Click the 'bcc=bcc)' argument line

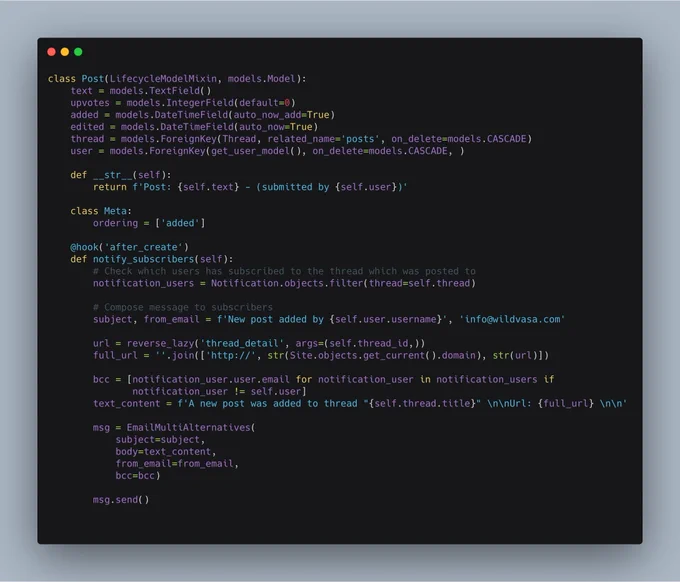[x=138, y=476]
